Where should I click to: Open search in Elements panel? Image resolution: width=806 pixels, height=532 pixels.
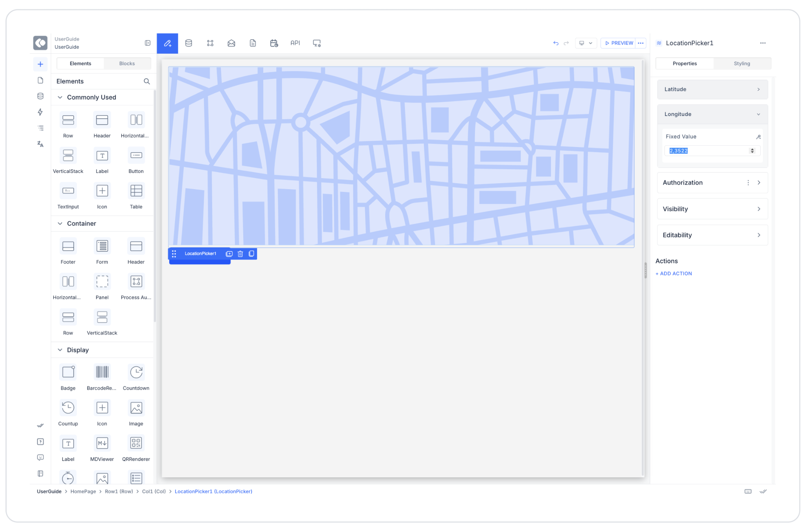pyautogui.click(x=147, y=81)
